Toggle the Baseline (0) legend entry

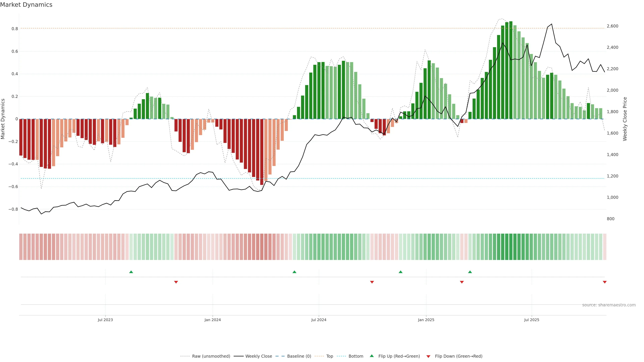pyautogui.click(x=299, y=356)
